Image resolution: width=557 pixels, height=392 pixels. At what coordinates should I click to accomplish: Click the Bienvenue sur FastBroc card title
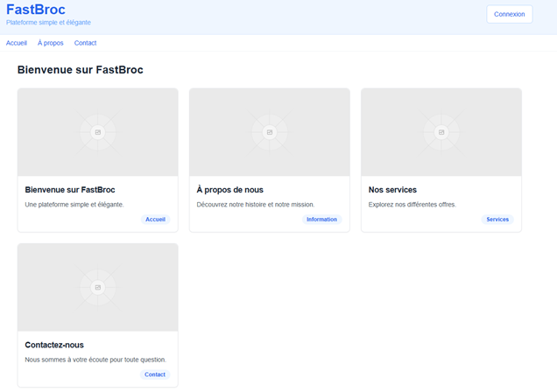pos(70,190)
